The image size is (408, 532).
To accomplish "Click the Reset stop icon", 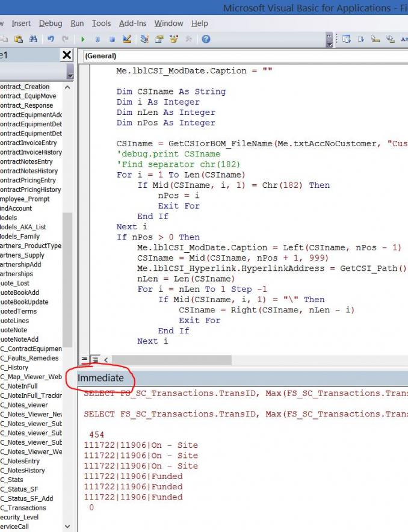I will coord(112,39).
